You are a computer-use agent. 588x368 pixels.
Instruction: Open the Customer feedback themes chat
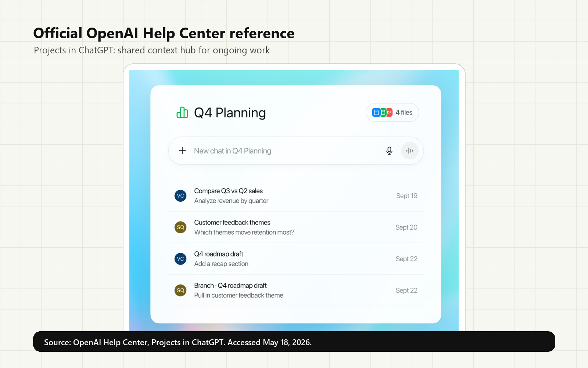pos(296,227)
